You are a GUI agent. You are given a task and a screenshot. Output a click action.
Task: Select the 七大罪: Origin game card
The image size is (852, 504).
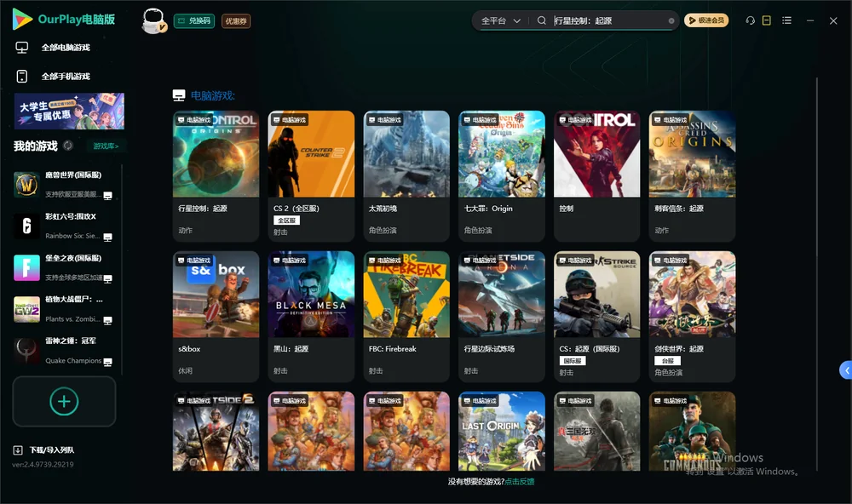point(502,176)
